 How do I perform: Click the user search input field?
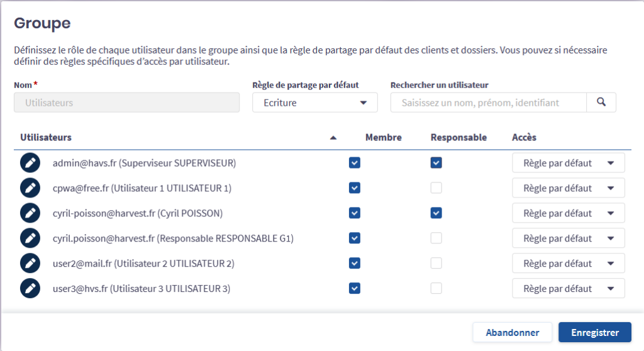click(x=488, y=103)
